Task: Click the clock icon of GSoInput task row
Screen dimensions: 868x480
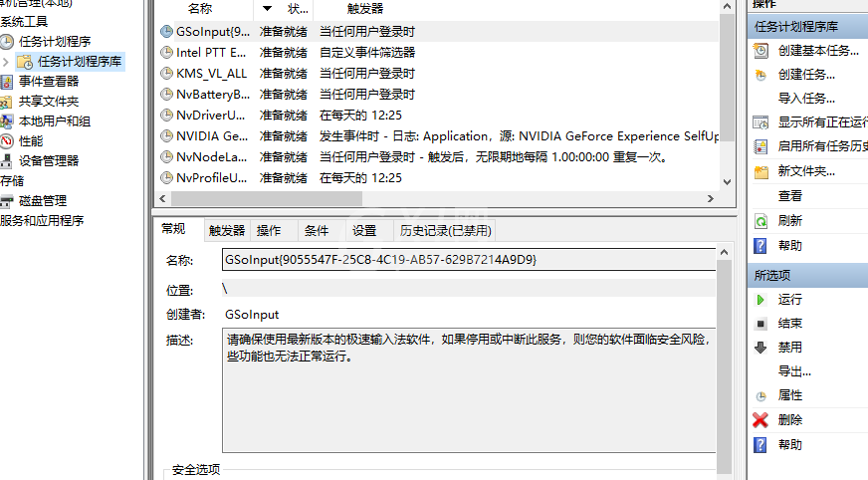Action: click(166, 32)
